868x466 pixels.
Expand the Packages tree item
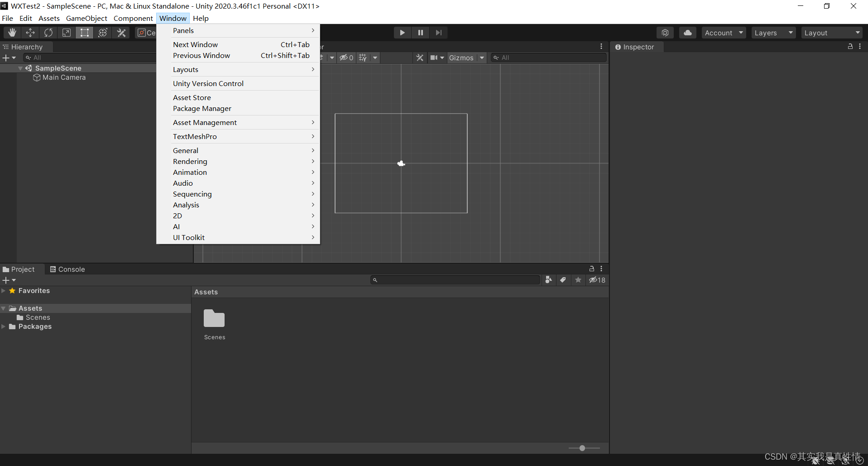4,327
